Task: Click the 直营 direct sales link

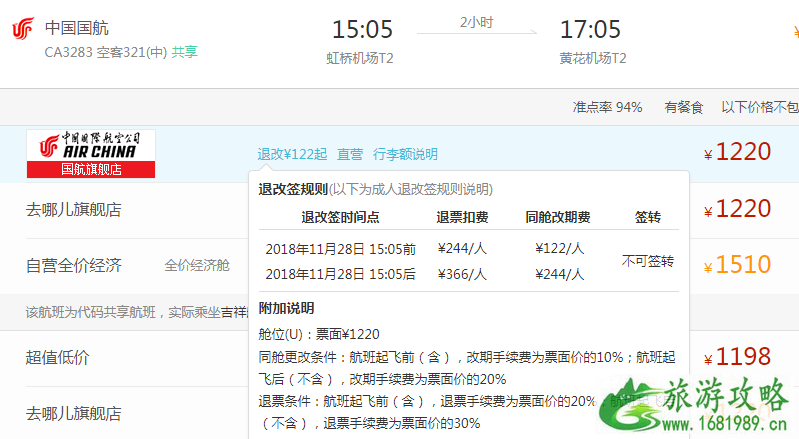Action: pos(350,154)
